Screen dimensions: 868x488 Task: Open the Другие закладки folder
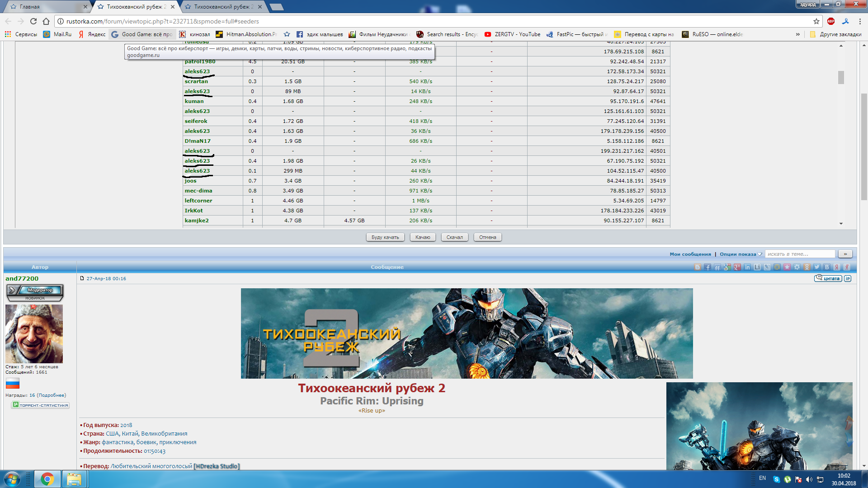tap(835, 34)
